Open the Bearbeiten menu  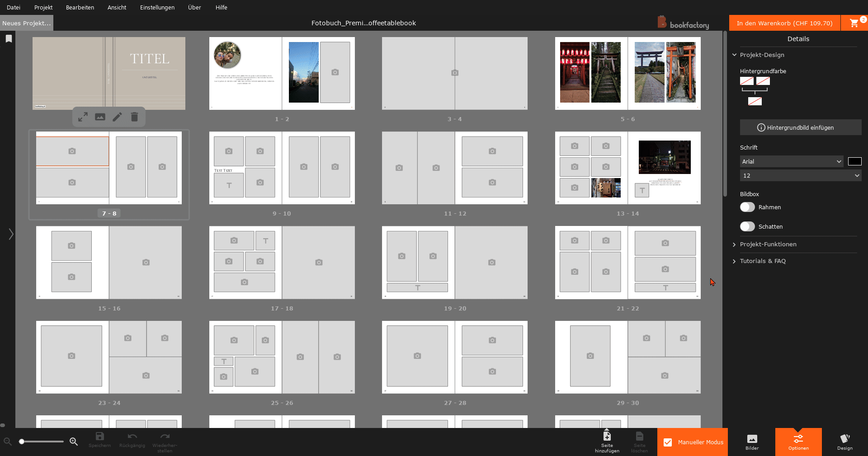[x=80, y=8]
